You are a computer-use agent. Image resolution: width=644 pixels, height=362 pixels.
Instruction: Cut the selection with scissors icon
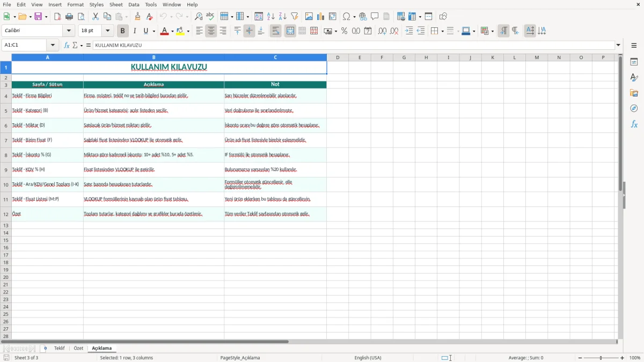coord(96,17)
